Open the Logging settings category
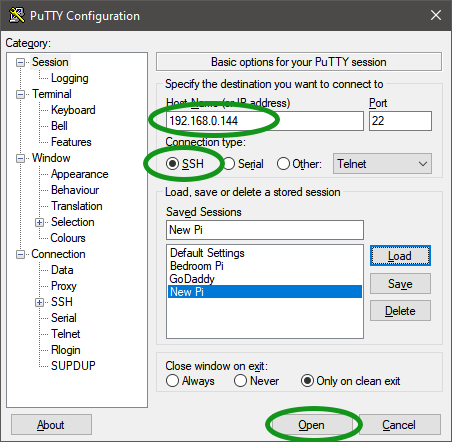The width and height of the screenshot is (452, 442). pos(70,78)
